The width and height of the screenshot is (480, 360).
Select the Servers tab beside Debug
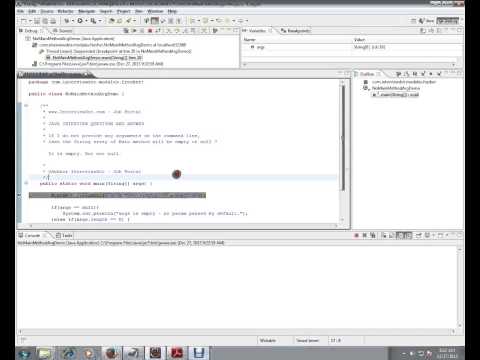[62, 31]
